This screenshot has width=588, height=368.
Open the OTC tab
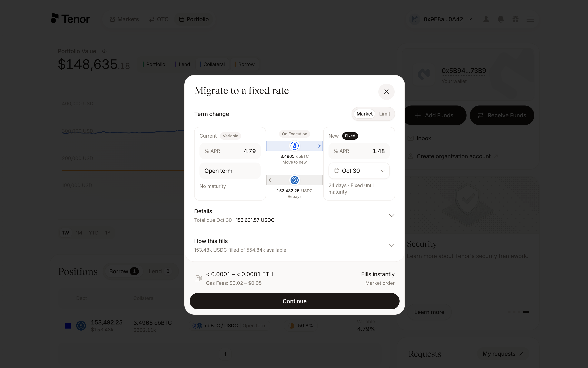coord(159,19)
